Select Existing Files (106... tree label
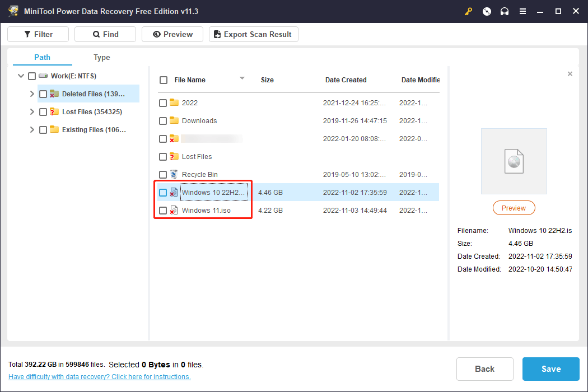This screenshot has height=392, width=588. coord(94,130)
